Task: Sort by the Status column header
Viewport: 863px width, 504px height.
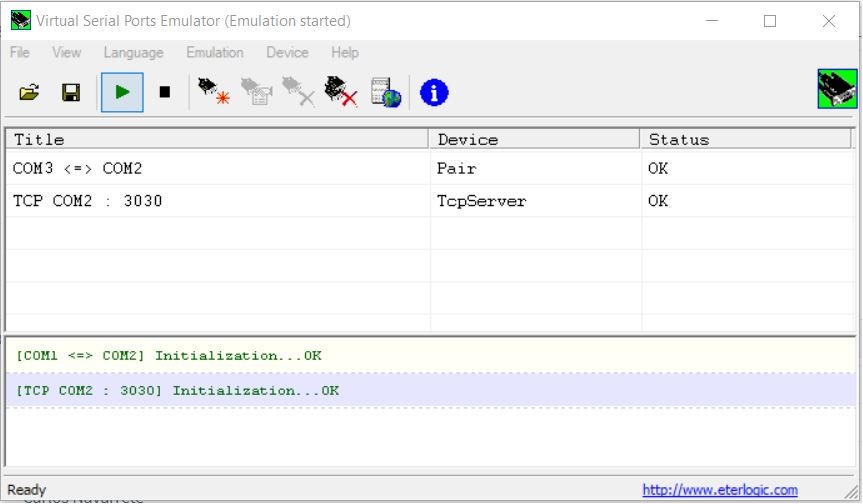Action: pyautogui.click(x=746, y=139)
